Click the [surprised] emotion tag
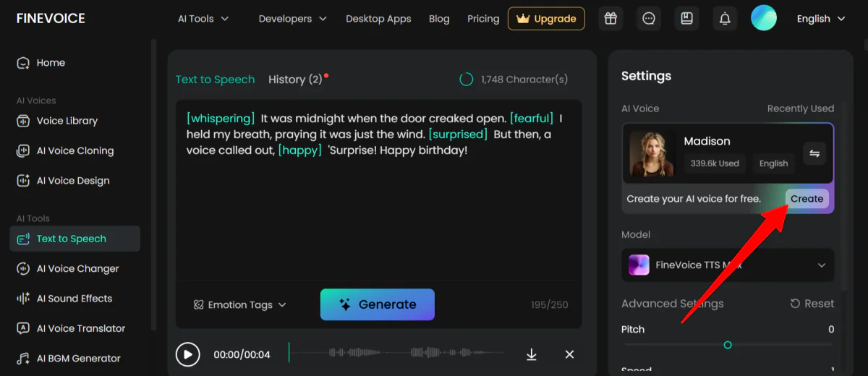The height and width of the screenshot is (376, 868). (x=458, y=134)
